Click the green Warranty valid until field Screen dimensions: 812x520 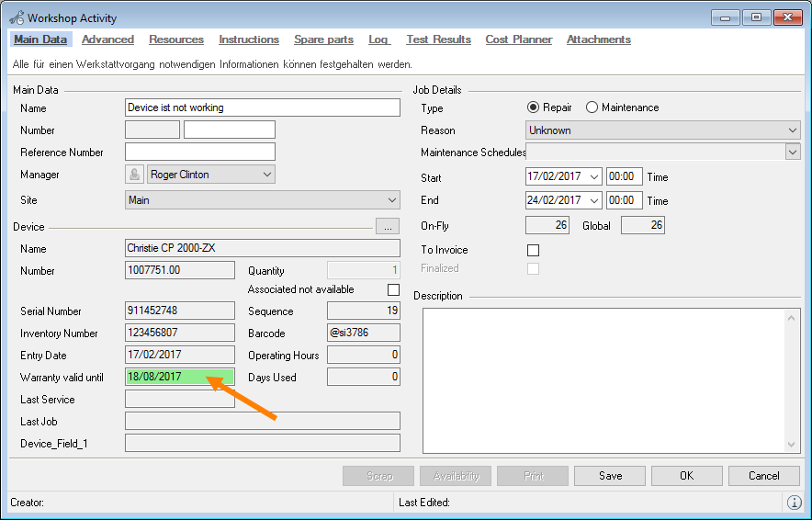pos(179,377)
